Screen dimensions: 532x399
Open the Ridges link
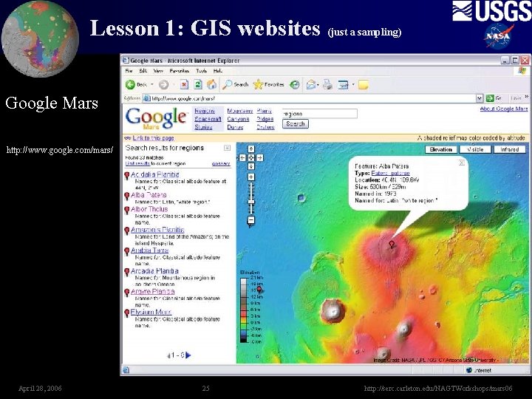point(265,119)
